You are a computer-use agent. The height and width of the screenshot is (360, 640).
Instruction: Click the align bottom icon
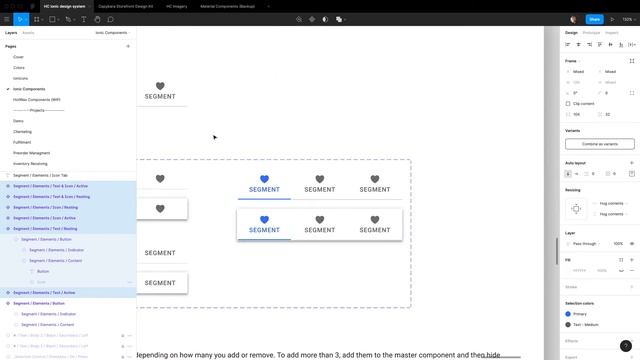(621, 44)
